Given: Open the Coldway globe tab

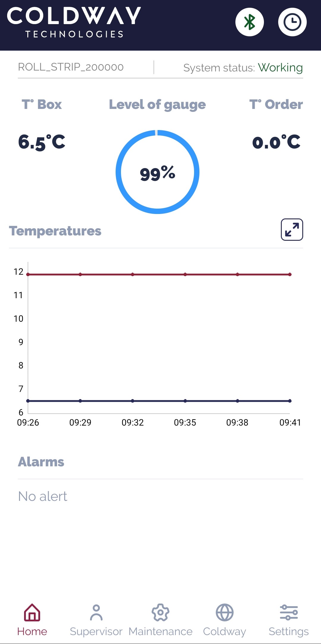Looking at the screenshot, I should tap(225, 620).
